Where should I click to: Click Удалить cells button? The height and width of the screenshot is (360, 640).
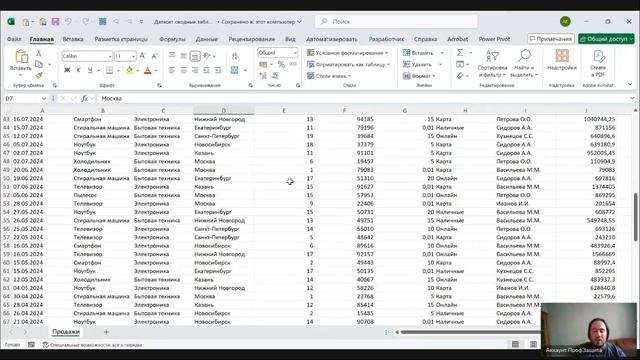pos(417,64)
